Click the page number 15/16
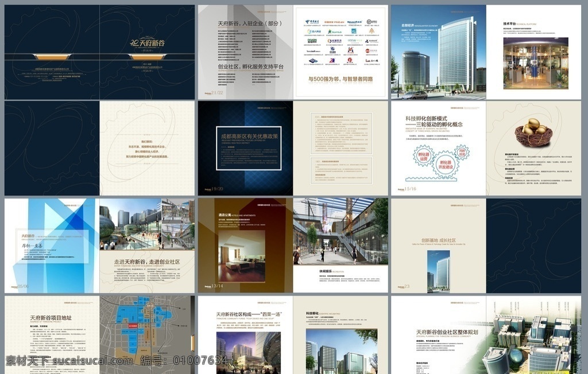This screenshot has height=374, width=588. [x=410, y=189]
